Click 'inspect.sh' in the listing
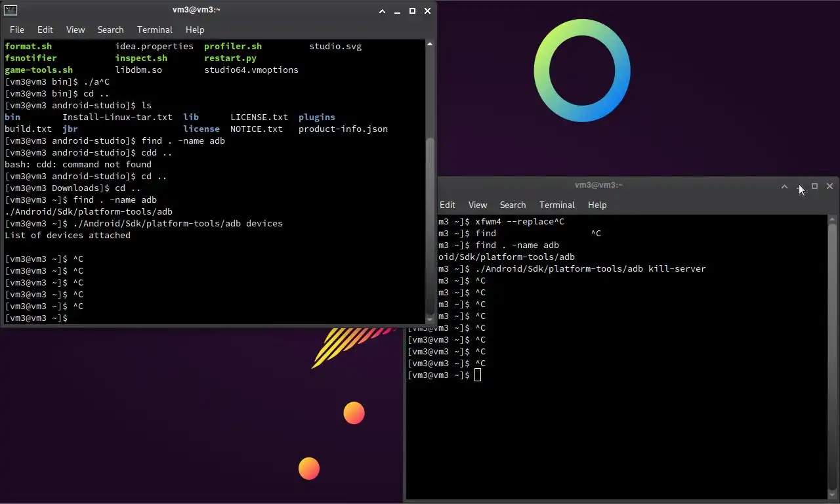Viewport: 840px width, 504px height. coord(141,58)
